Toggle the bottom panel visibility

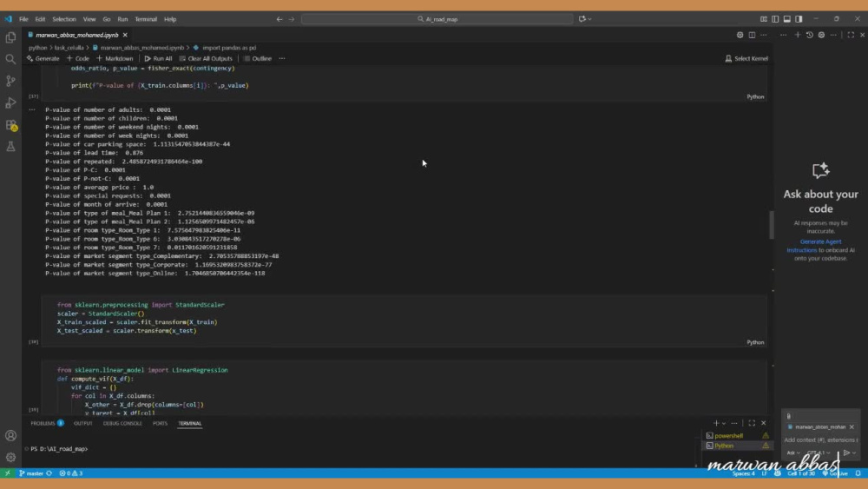coord(786,19)
